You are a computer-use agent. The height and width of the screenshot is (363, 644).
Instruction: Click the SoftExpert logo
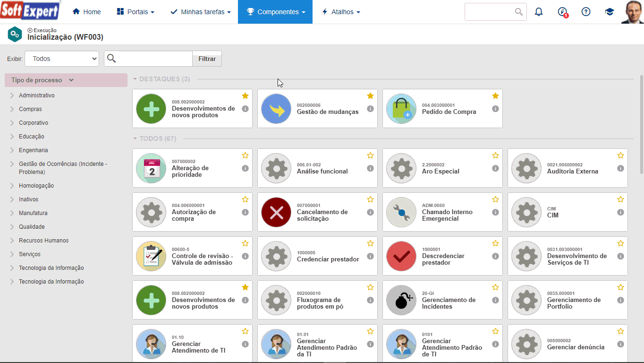pyautogui.click(x=31, y=11)
